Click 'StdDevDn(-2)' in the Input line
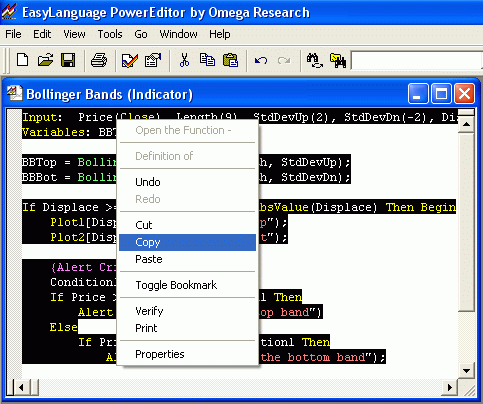Viewport: 483px width, 404px height. pos(386,117)
